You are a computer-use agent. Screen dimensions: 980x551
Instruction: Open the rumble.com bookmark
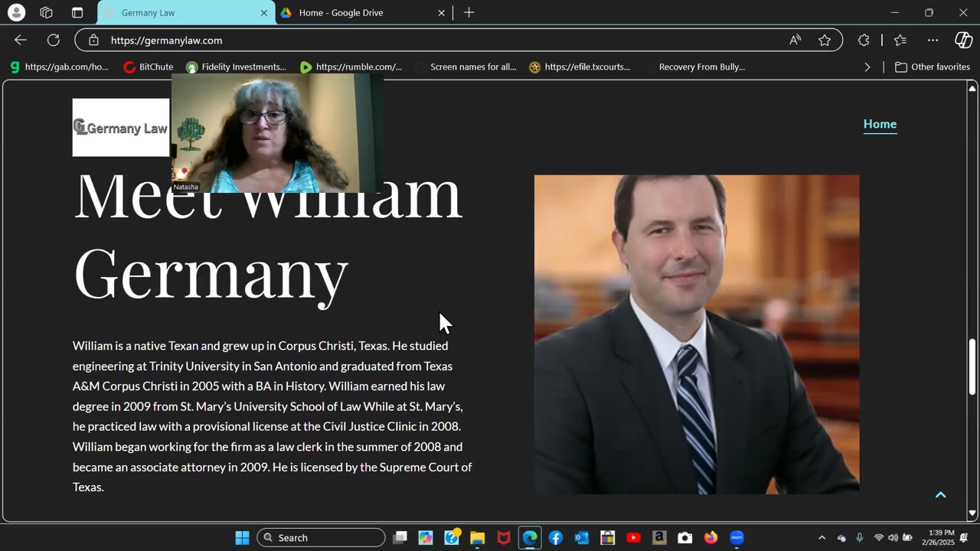(351, 67)
